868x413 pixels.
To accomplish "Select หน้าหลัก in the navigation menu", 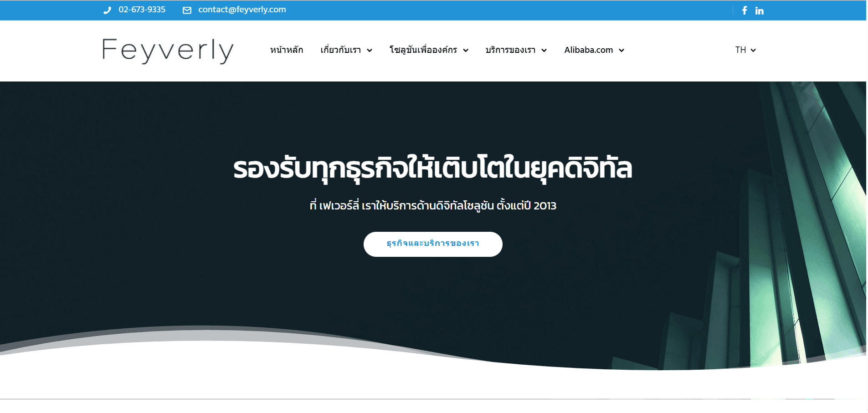I will tap(287, 50).
